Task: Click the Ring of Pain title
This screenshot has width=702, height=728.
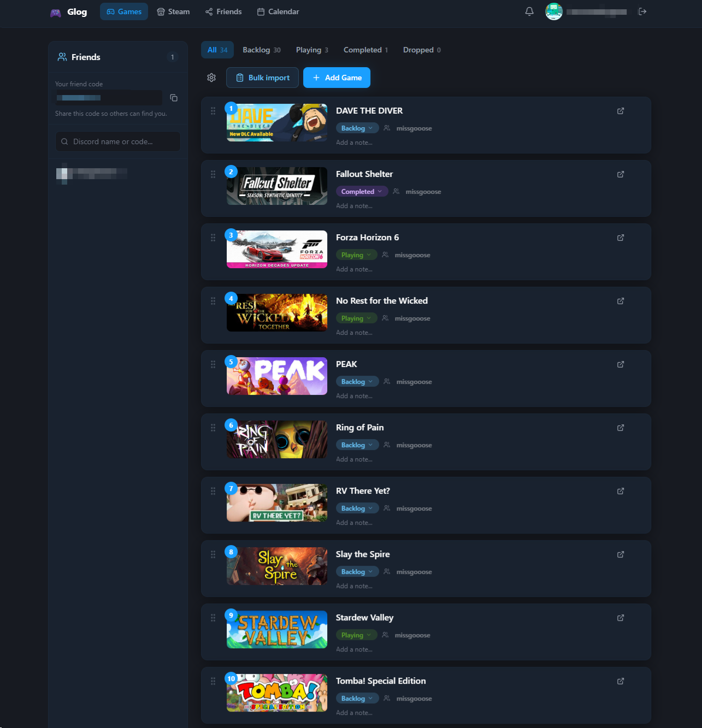Action: tap(359, 428)
